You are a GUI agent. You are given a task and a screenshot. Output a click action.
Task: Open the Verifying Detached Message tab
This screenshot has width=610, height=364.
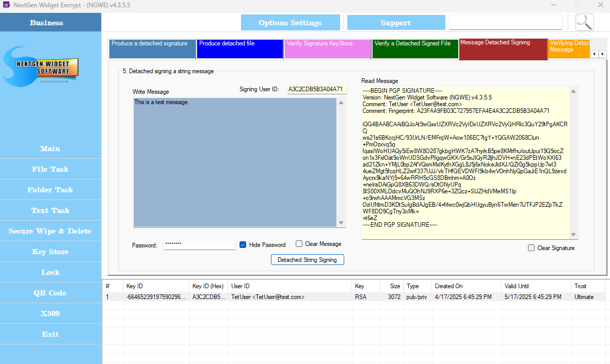569,48
